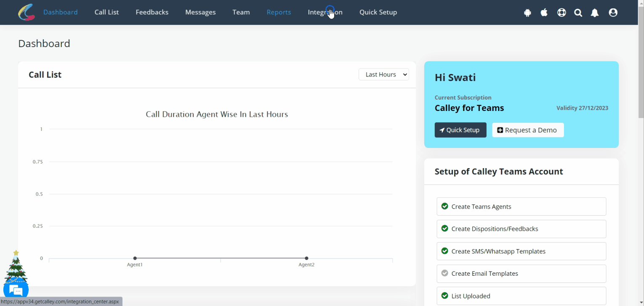Viewport: 644px width, 306px height.
Task: Click the 'Call List' card heading
Action: pyautogui.click(x=45, y=75)
